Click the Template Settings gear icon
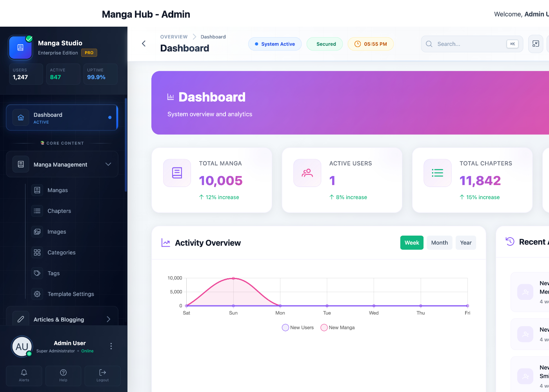 [x=37, y=294]
